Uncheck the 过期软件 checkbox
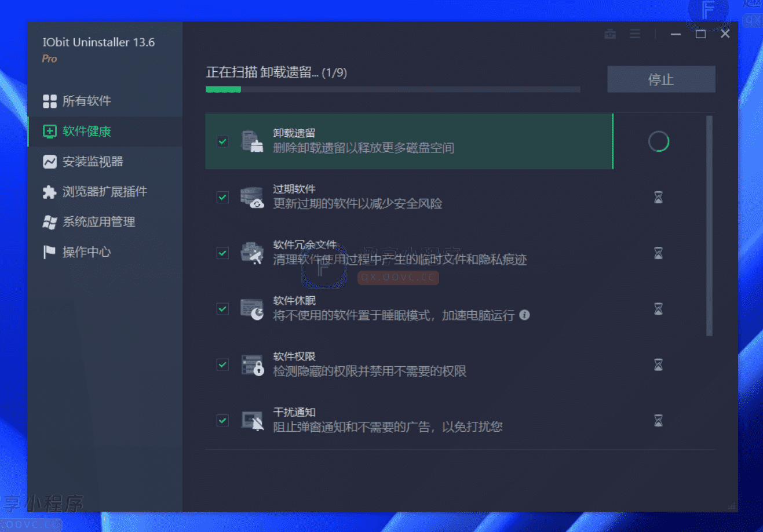763x532 pixels. 222,197
